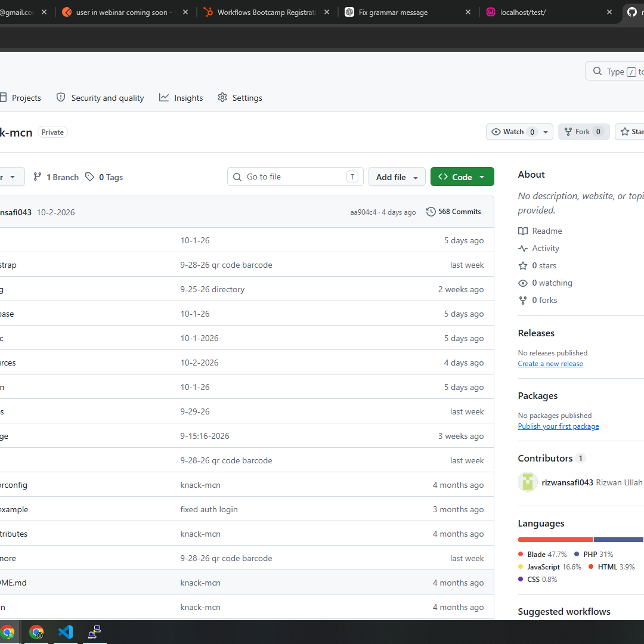
Task: Open the Activity link in About
Action: tap(539, 248)
